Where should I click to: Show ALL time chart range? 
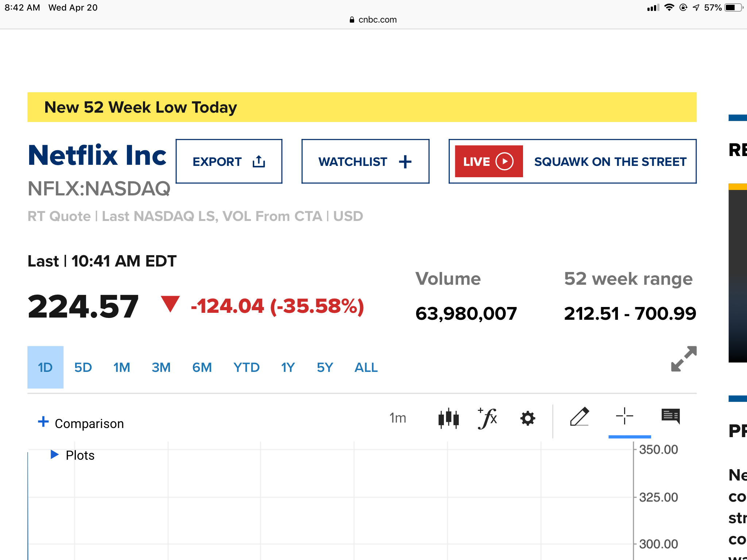tap(366, 367)
